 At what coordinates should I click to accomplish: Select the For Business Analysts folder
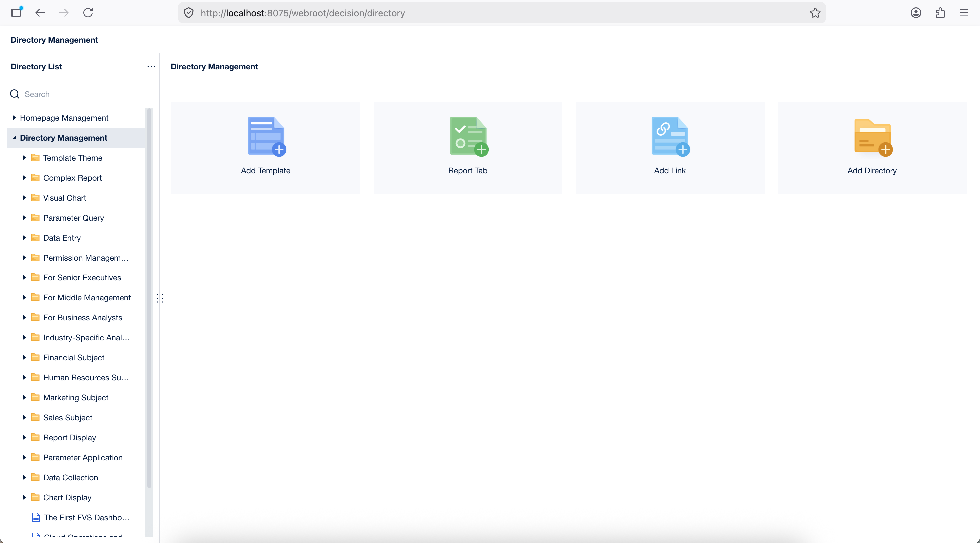click(x=76, y=317)
